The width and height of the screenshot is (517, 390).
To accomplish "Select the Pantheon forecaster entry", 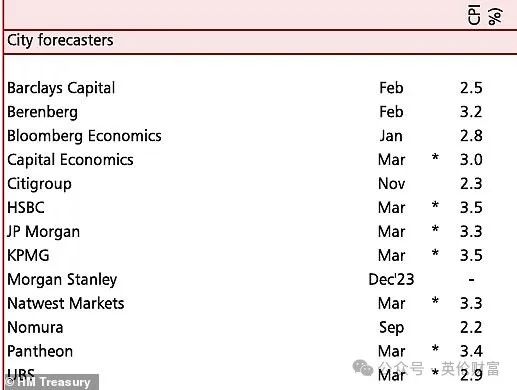I will click(x=40, y=352).
